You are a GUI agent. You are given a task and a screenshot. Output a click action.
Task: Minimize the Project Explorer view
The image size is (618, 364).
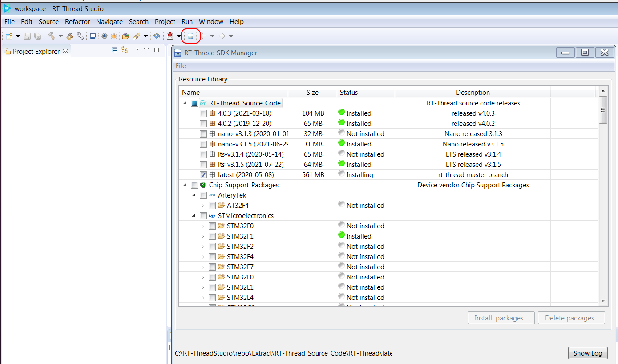pos(146,49)
